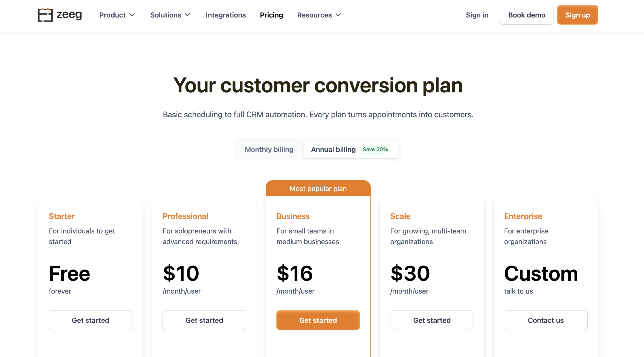Click the Save 20% badge
This screenshot has height=357, width=644.
(375, 149)
